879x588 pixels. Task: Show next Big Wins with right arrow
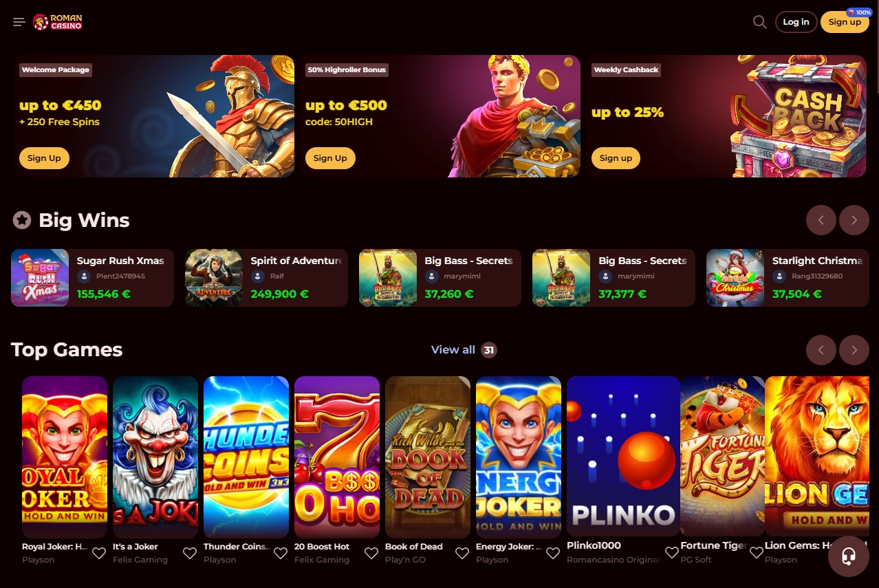[854, 220]
